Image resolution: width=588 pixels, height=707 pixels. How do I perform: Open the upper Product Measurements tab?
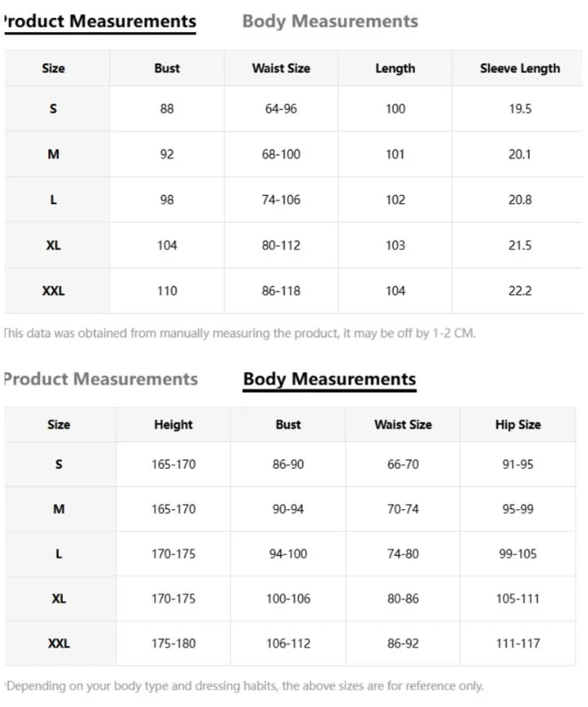coord(100,21)
